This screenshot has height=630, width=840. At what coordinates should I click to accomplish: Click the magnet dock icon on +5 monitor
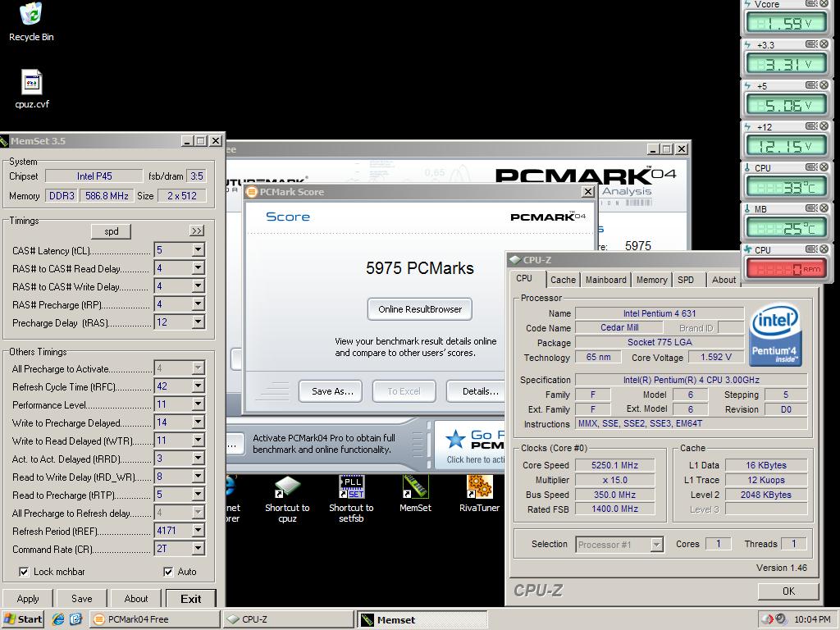pyautogui.click(x=811, y=84)
